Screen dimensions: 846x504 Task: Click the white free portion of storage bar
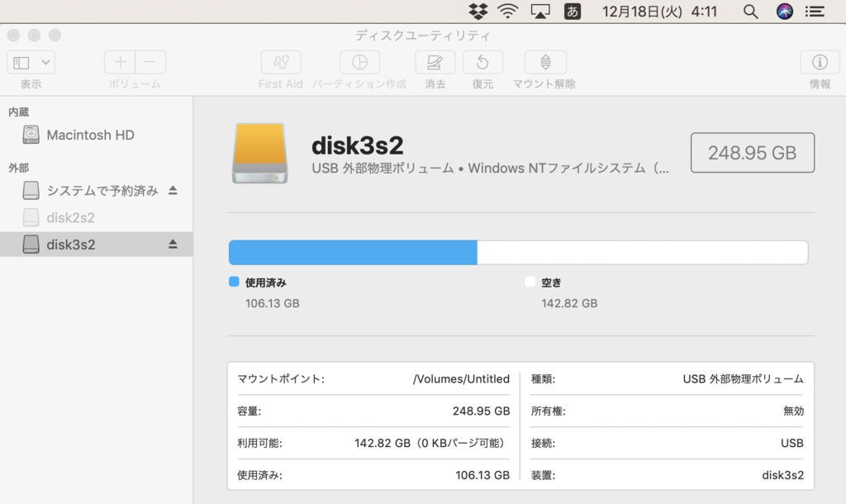pos(643,253)
